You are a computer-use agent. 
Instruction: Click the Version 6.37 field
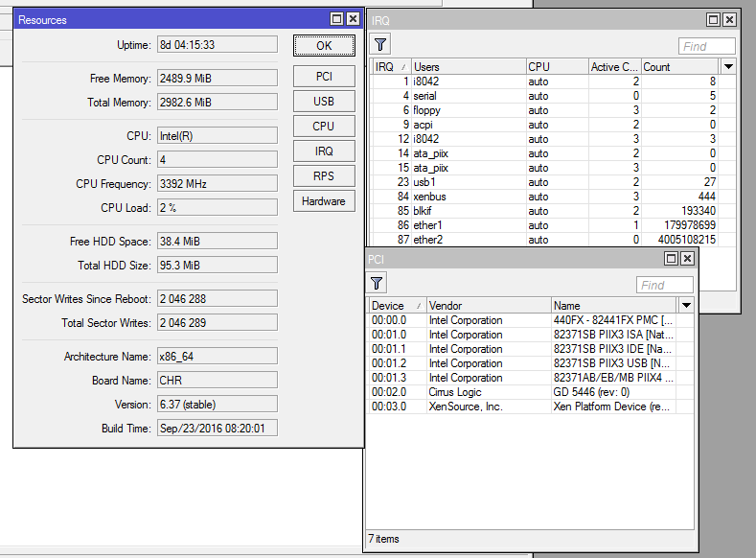click(x=218, y=405)
